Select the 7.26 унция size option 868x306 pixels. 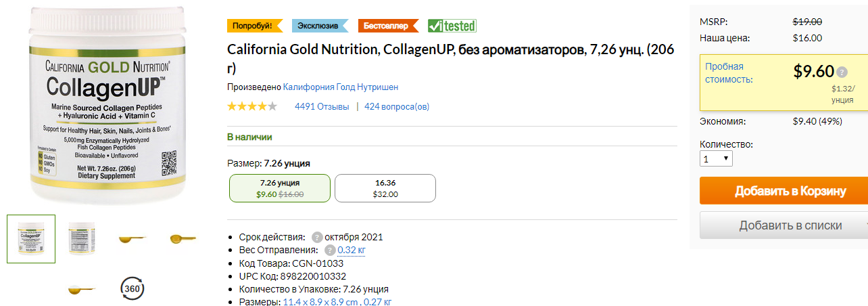[x=280, y=188]
